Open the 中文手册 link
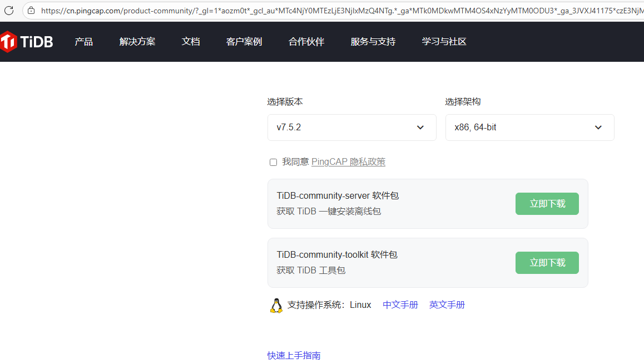The image size is (644, 363). point(400,305)
